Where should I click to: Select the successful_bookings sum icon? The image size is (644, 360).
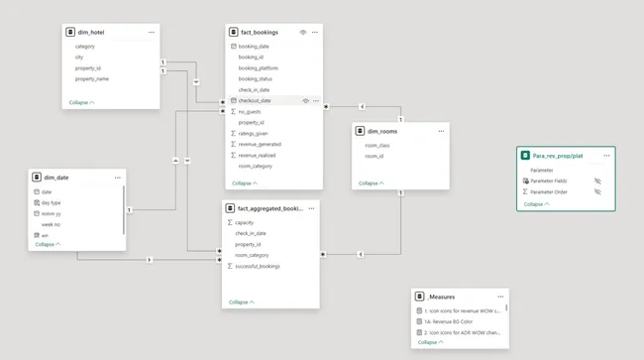click(230, 266)
